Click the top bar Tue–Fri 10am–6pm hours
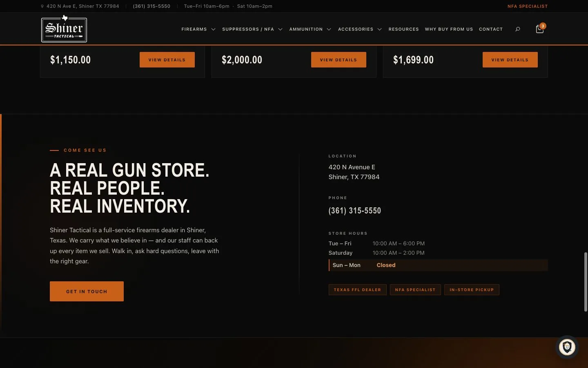This screenshot has width=588, height=368. pyautogui.click(x=207, y=6)
